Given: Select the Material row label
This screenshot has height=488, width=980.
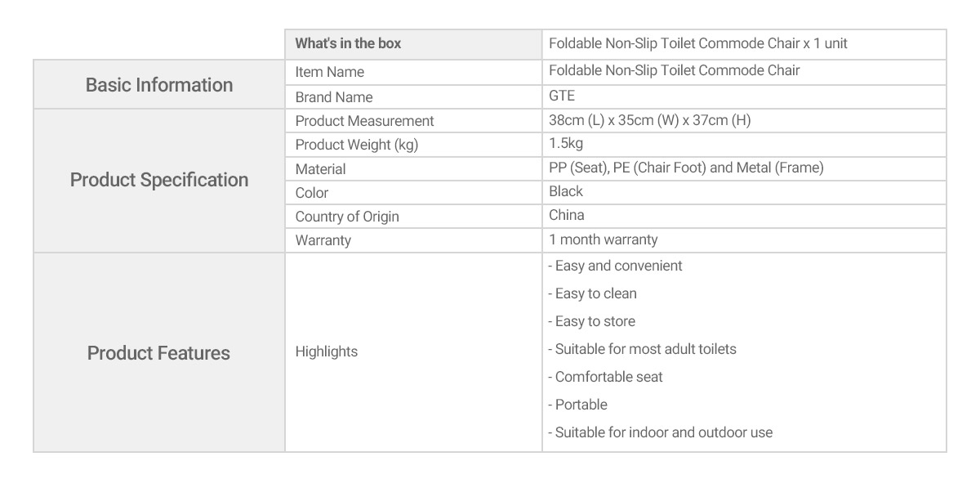Looking at the screenshot, I should [x=320, y=169].
